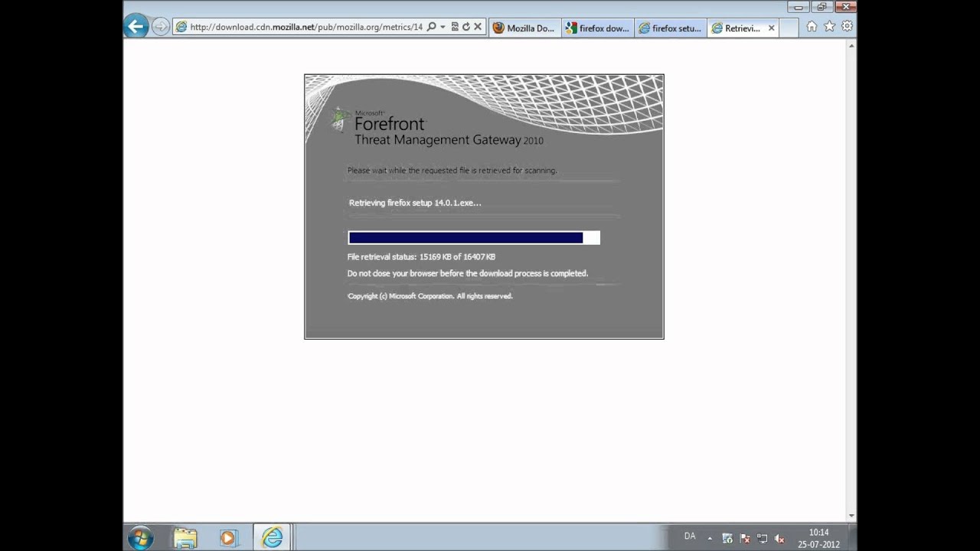
Task: Click the Show desktop strip
Action: click(851, 538)
